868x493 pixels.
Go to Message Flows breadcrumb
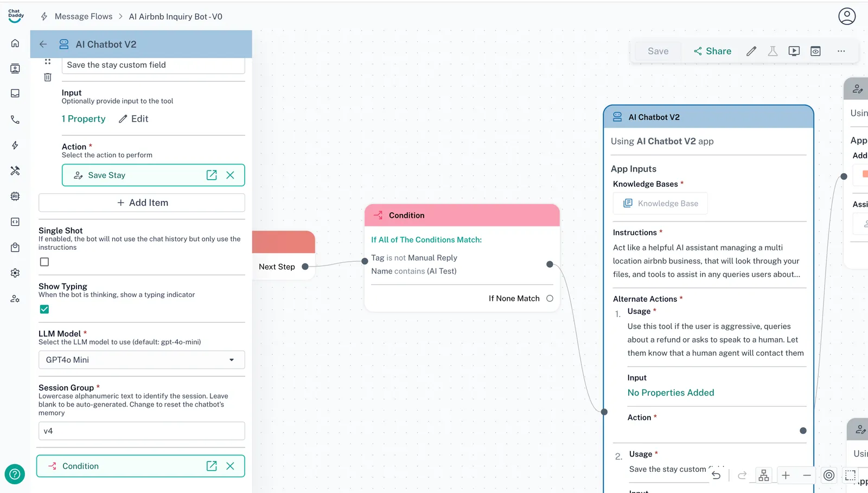(x=84, y=17)
